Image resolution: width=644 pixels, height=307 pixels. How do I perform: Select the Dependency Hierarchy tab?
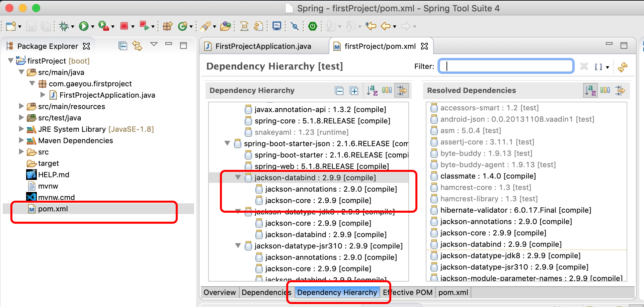click(337, 292)
